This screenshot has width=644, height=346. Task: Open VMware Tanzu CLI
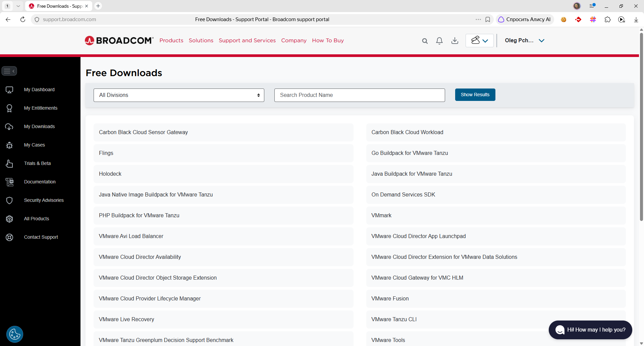496,320
